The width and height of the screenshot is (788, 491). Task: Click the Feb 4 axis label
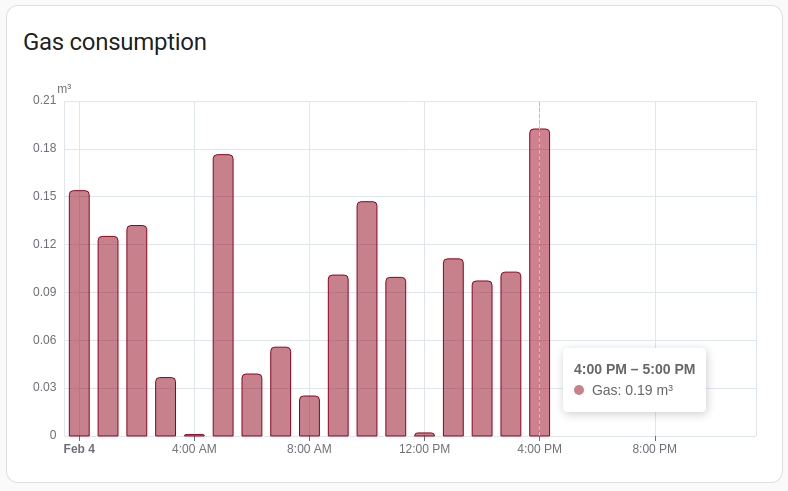[79, 449]
